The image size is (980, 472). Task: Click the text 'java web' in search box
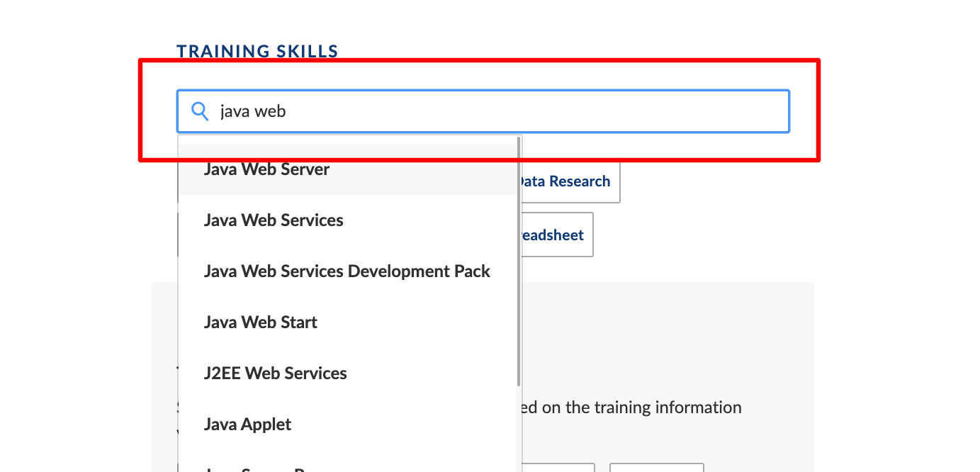point(253,111)
